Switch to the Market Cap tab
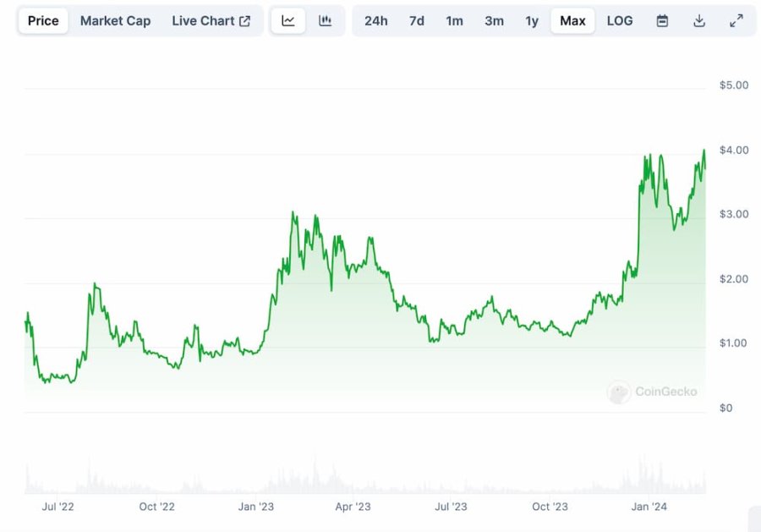This screenshot has width=761, height=532. [x=115, y=21]
